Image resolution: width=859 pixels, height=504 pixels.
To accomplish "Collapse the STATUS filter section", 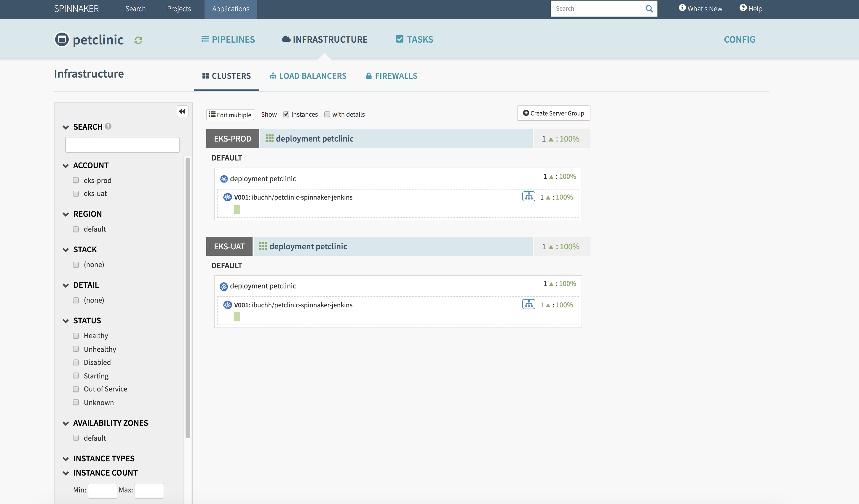I will click(x=66, y=321).
